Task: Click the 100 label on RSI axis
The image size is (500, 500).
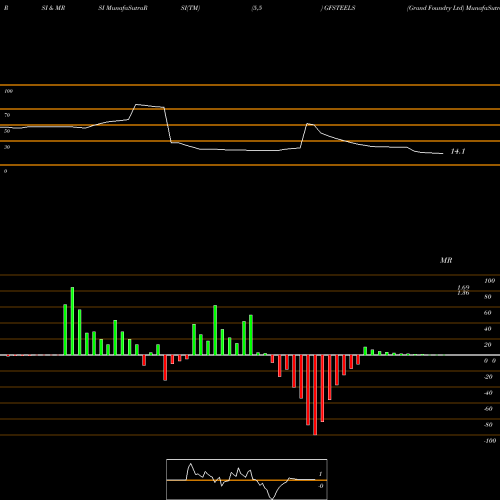Action: [x=8, y=91]
